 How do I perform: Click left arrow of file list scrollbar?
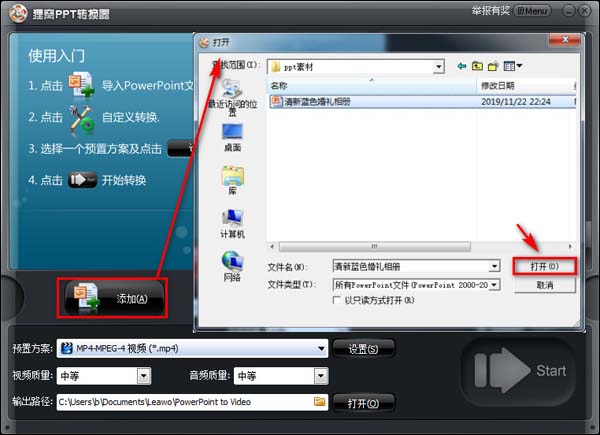272,246
